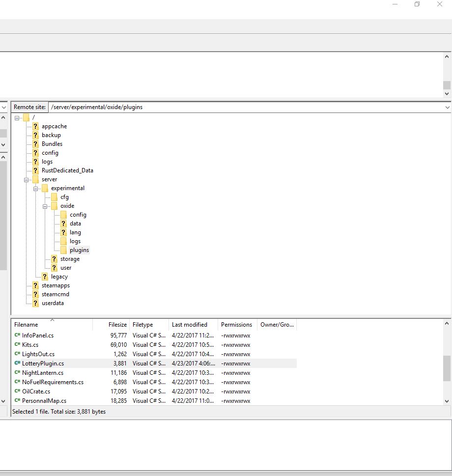Image resolution: width=452 pixels, height=476 pixels.
Task: Click the C# icon beside PersonnalMap.cs
Action: [17, 401]
